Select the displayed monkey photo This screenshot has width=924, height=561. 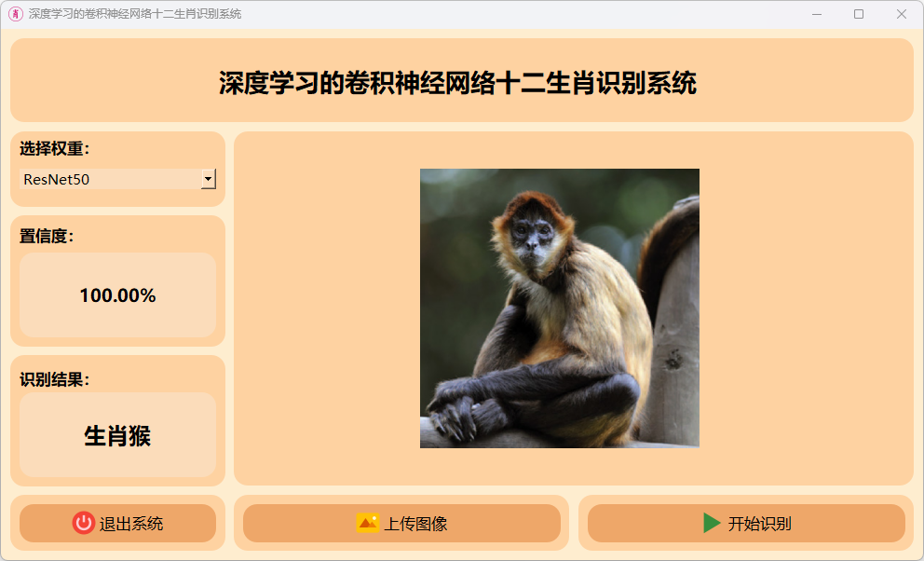(x=559, y=308)
